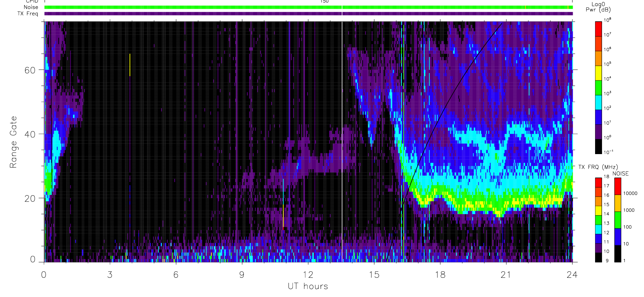This screenshot has width=644, height=297.
Task: Pick the green segment of NOISE colorbar
Action: [x=618, y=220]
